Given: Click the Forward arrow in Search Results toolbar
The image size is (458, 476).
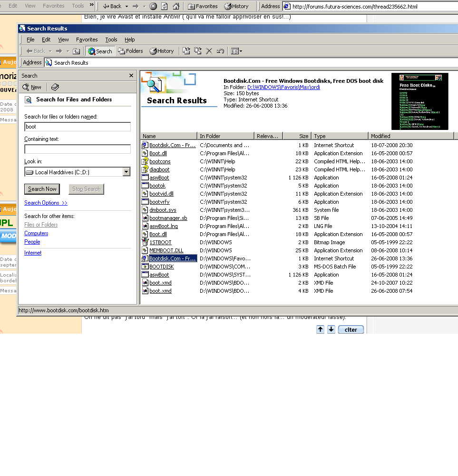Looking at the screenshot, I should [59, 51].
